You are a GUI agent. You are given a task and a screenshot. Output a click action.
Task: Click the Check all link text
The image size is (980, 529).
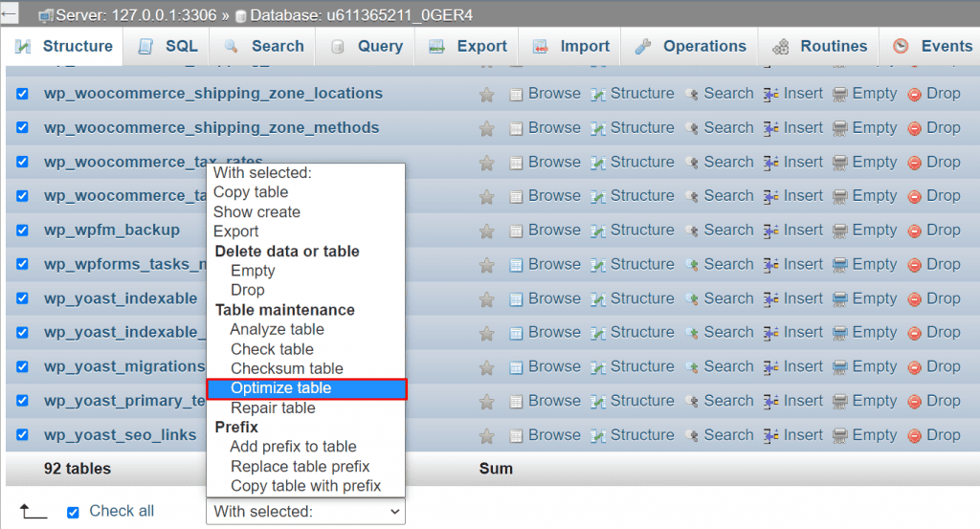pos(122,512)
